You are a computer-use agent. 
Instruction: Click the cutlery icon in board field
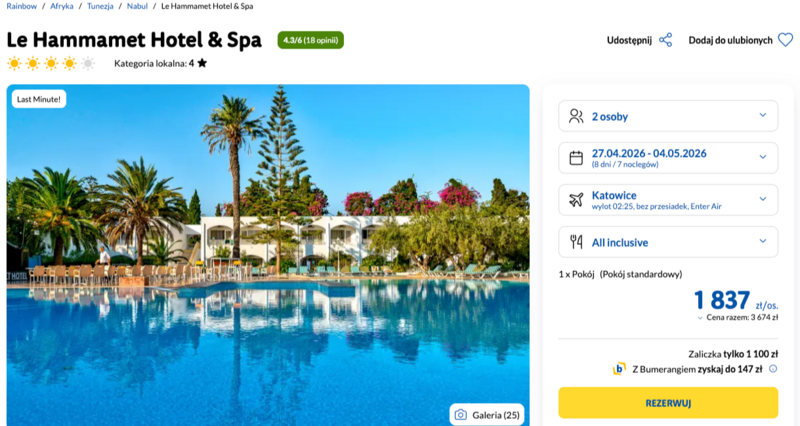click(576, 242)
